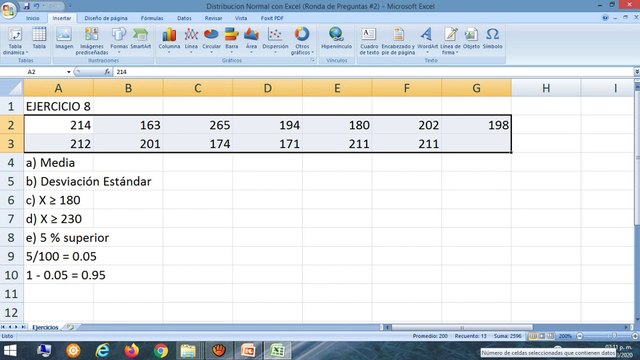Screen dimensions: 640x360
Task: Insert a Línea chart
Action: [191, 40]
